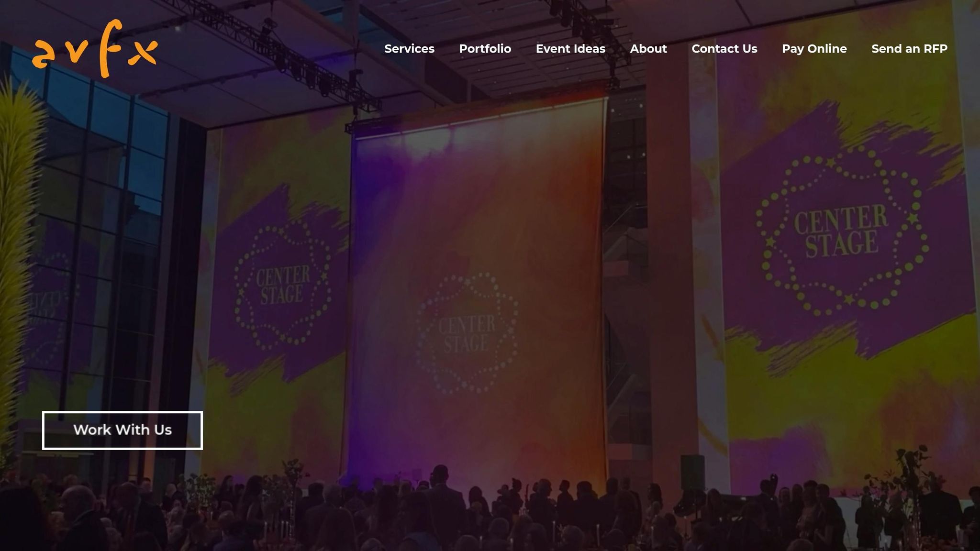The image size is (980, 551).
Task: Click the Pay Online link
Action: click(814, 49)
